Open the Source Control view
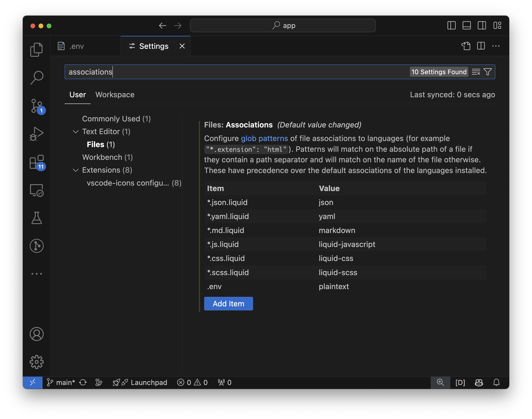This screenshot has height=419, width=532. tap(36, 106)
